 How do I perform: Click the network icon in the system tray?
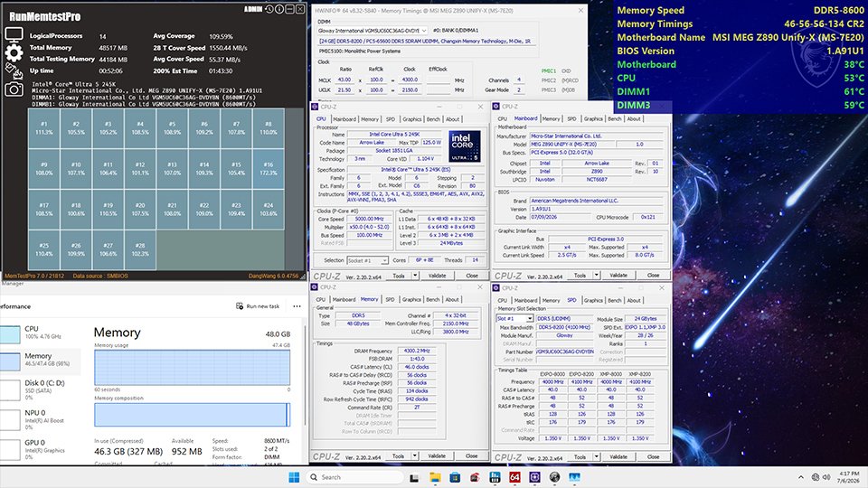point(815,477)
